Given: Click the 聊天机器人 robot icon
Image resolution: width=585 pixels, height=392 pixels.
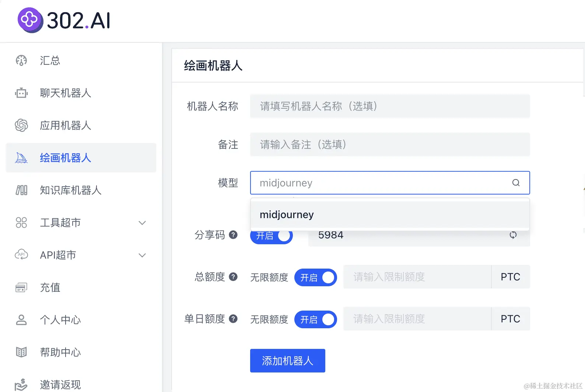Looking at the screenshot, I should pyautogui.click(x=21, y=93).
